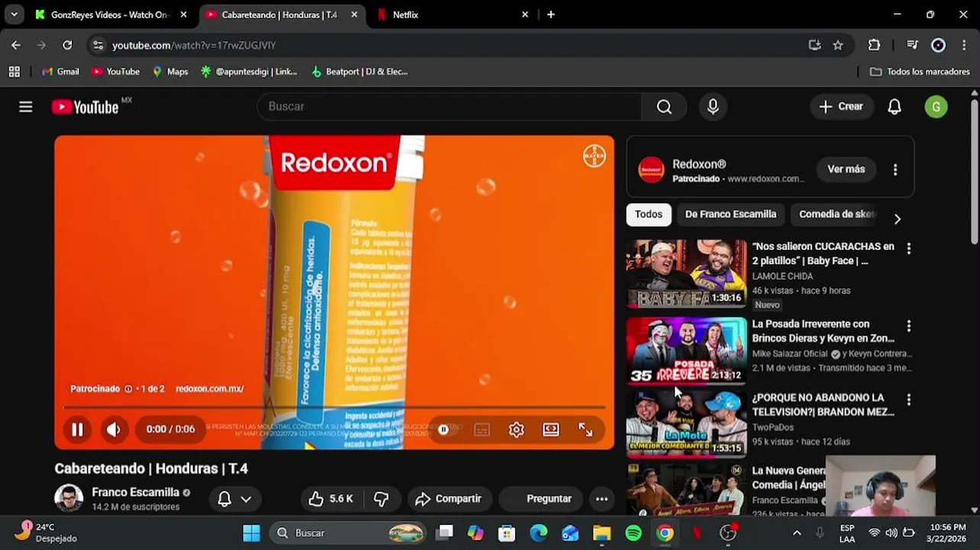Select the Todos filter chip
Screen dimensions: 980x550
click(649, 215)
